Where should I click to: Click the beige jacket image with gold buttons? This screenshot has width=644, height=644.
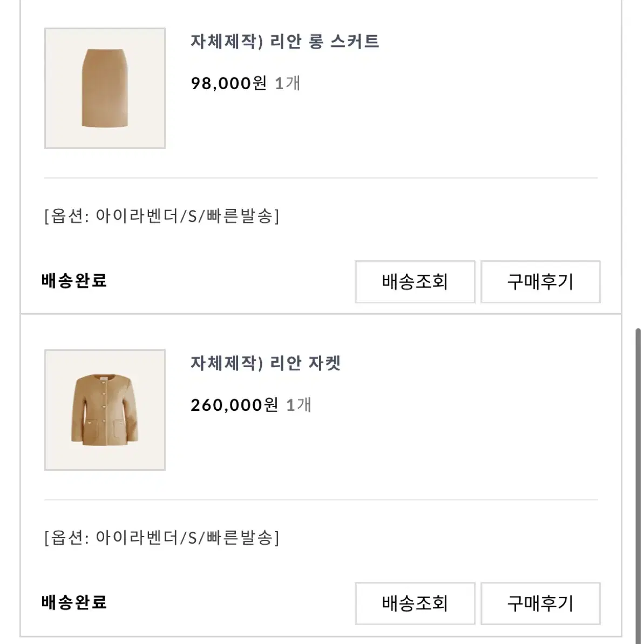[104, 410]
